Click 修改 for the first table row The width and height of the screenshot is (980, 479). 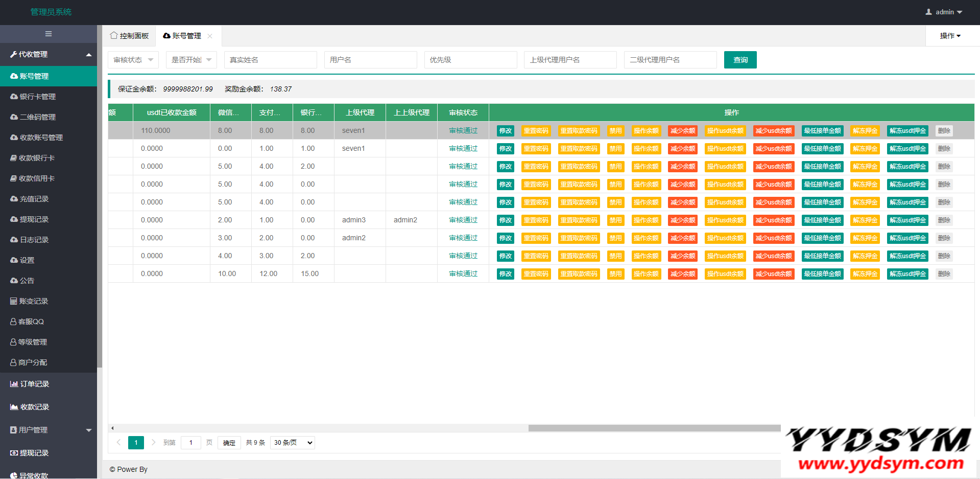[506, 130]
